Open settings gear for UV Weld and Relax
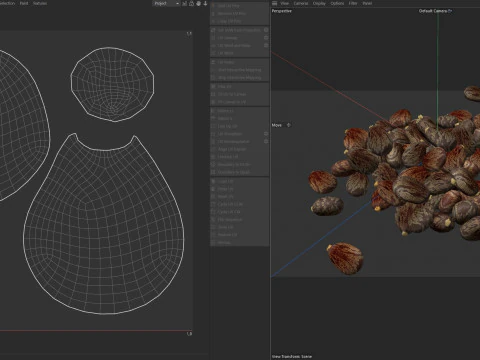This screenshot has height=360, width=480. 266,45
